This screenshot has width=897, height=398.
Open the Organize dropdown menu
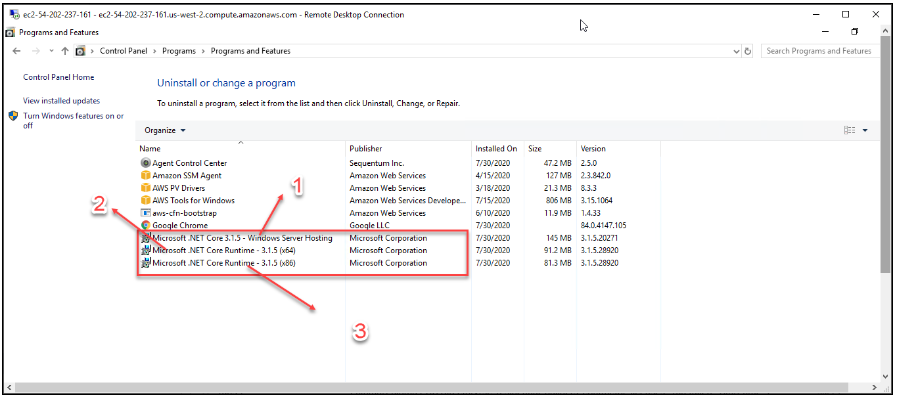(x=165, y=130)
